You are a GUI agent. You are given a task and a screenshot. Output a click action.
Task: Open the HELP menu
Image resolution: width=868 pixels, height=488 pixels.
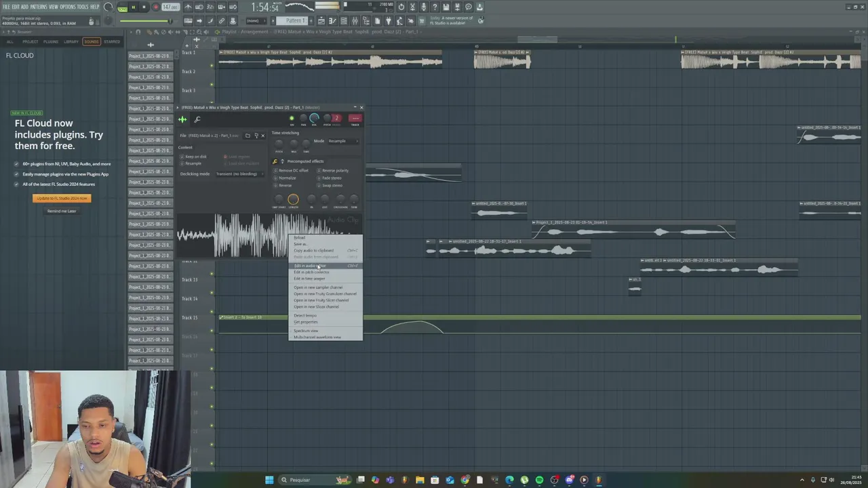94,7
